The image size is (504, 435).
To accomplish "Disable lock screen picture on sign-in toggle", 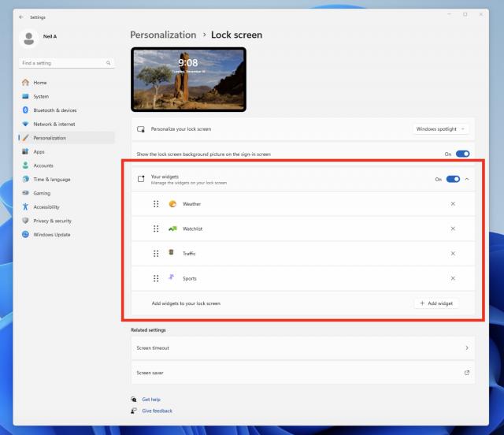I will pos(462,154).
